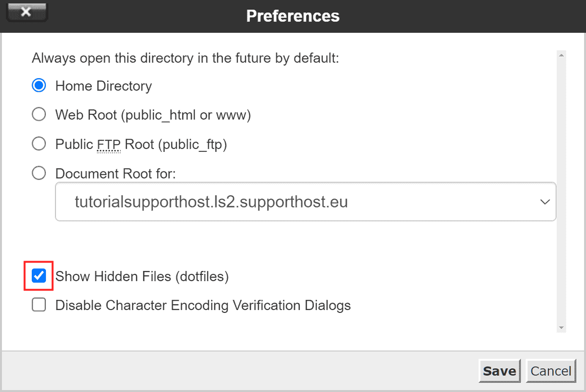
Task: Close the Preferences dialog with the X icon
Action: coord(26,12)
